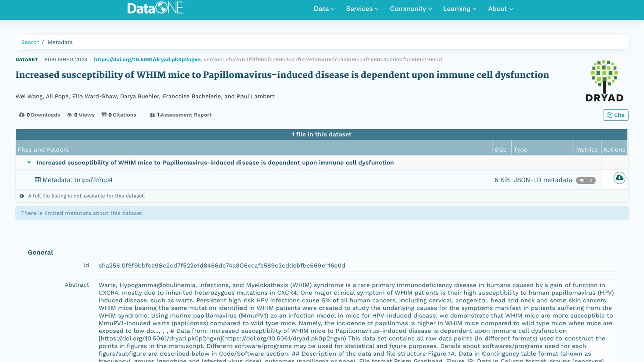Click the gauge icon next to Assessment Report
Image resolution: width=644 pixels, height=362 pixels.
[152, 115]
